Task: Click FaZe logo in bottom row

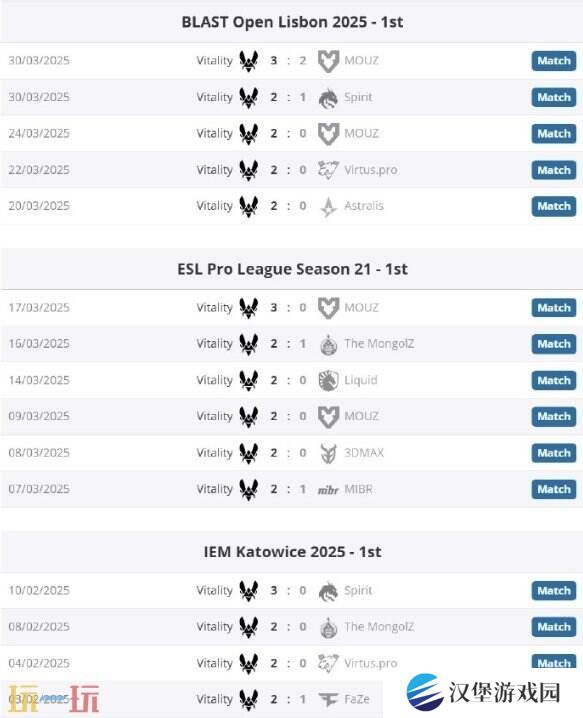Action: click(x=328, y=699)
